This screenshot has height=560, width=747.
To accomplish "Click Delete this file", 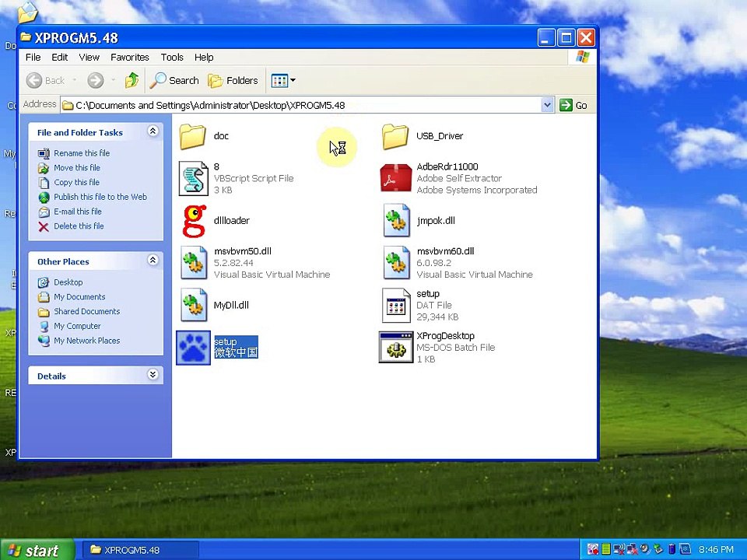I will [79, 226].
